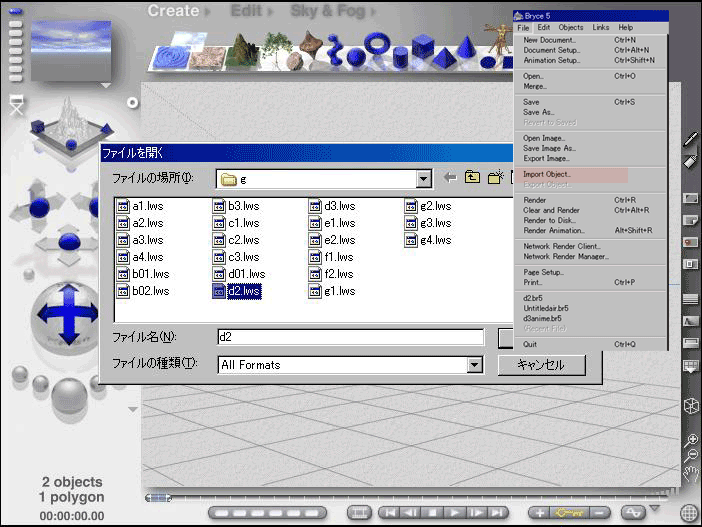Open the Help menu
The height and width of the screenshot is (527, 702).
tap(626, 27)
